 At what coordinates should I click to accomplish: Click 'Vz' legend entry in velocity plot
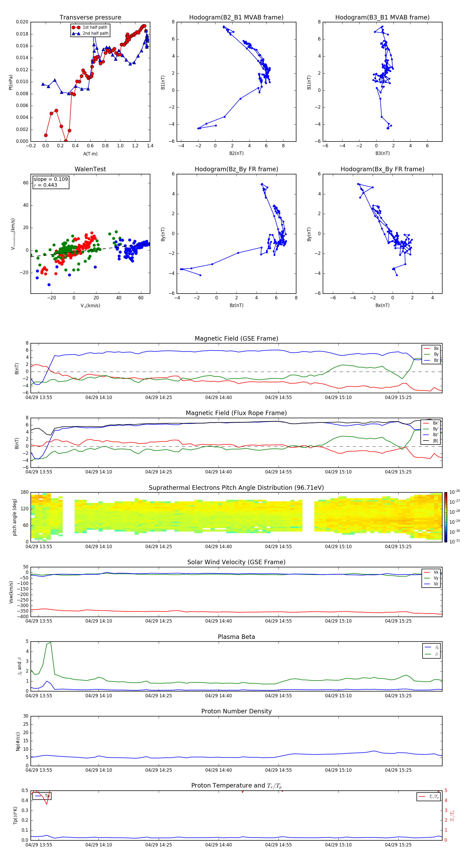431,584
